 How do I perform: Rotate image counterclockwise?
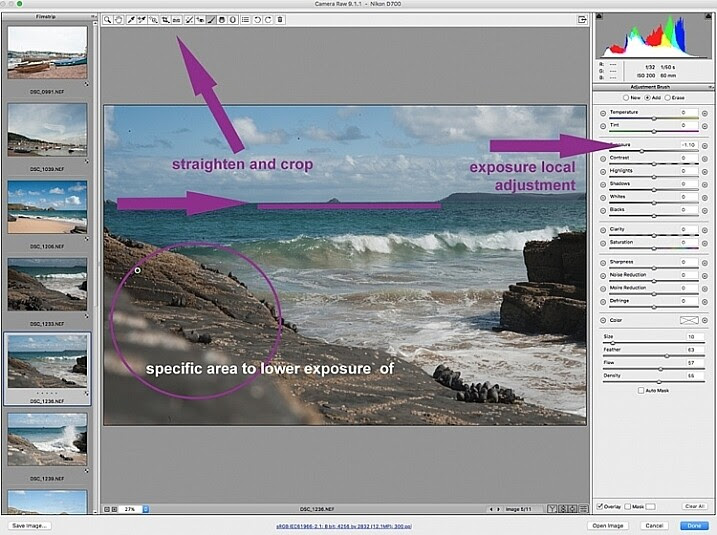(x=257, y=20)
